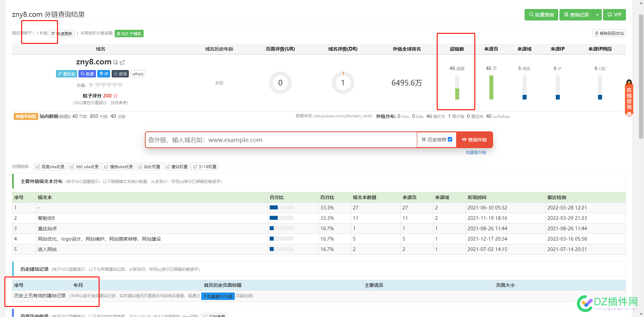Click the anchor text cell 进入网站
Viewport: 644px width, 317px height.
pos(47,249)
